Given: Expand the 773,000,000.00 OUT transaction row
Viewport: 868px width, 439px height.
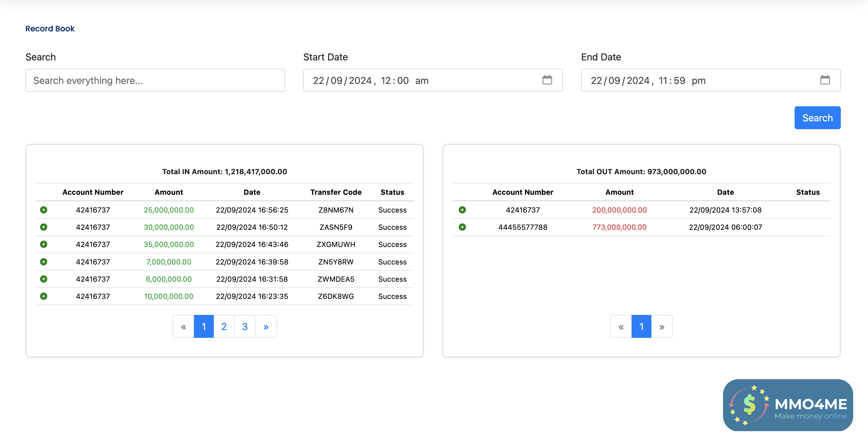Looking at the screenshot, I should coord(462,227).
